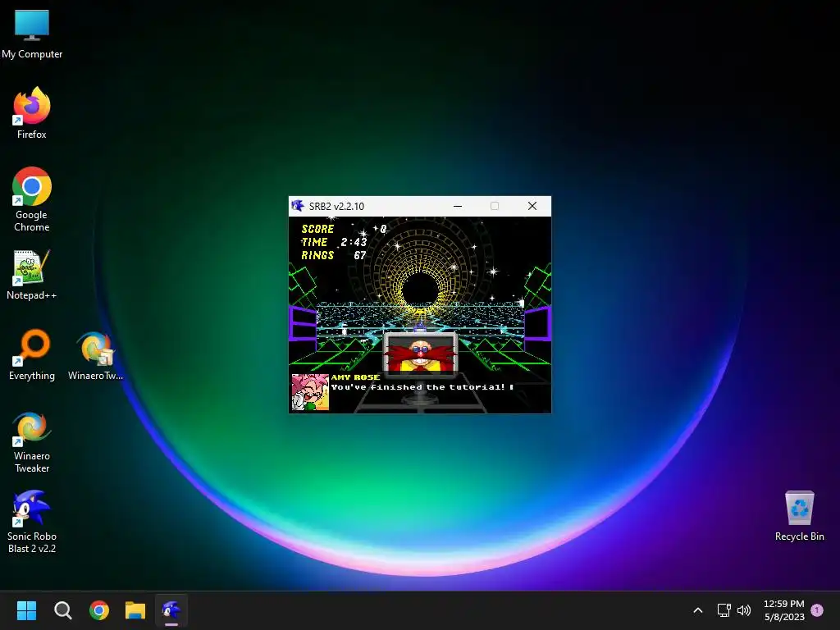Screen dimensions: 840x630
Task: Select the Sonic Robo Blast 2 v2.2 shortcut
Action: tap(32, 522)
